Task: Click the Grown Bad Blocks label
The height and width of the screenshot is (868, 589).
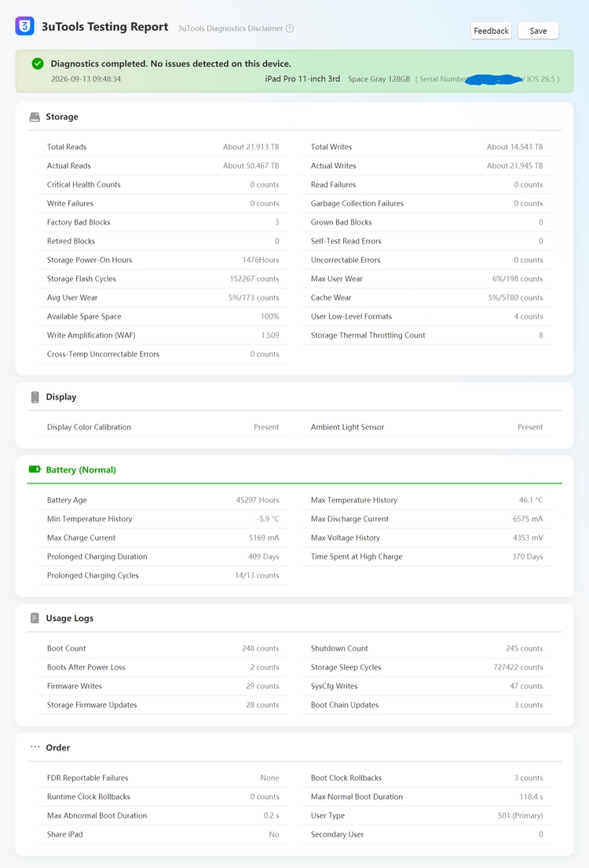Action: tap(342, 222)
